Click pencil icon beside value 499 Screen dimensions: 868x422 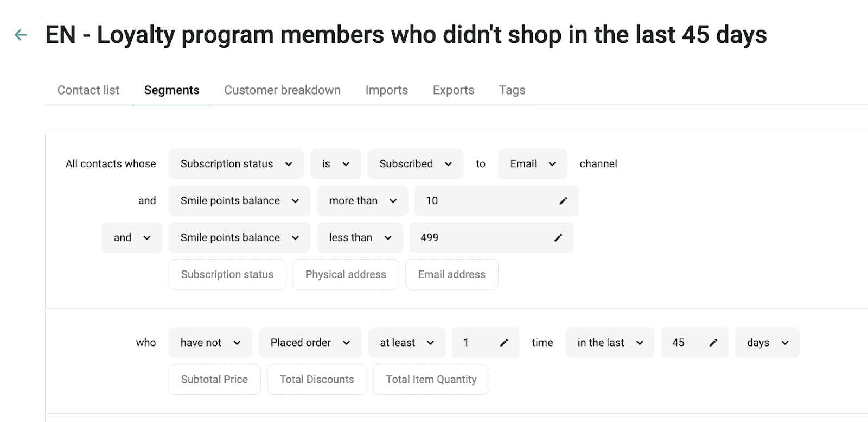click(x=558, y=238)
